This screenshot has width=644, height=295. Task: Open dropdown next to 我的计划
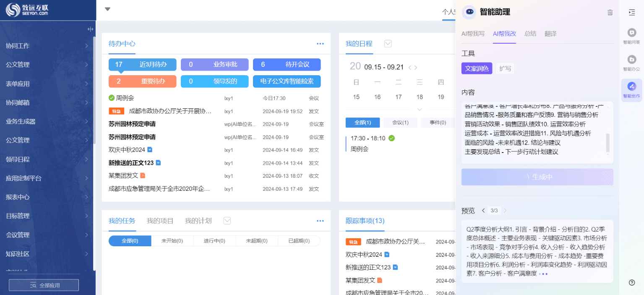[x=227, y=221]
